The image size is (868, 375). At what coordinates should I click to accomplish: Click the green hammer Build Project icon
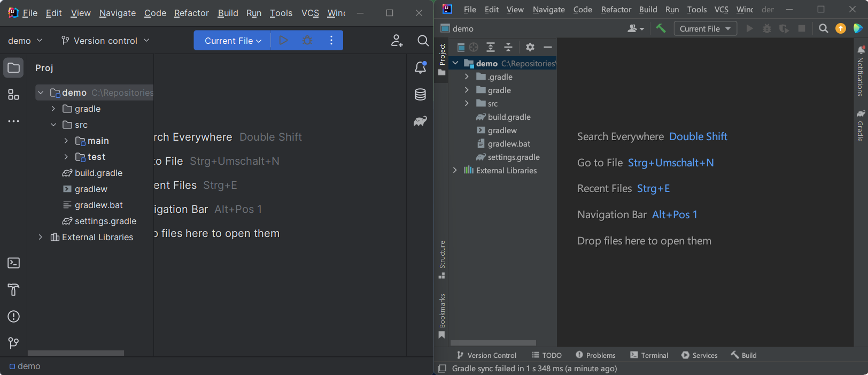pos(661,29)
